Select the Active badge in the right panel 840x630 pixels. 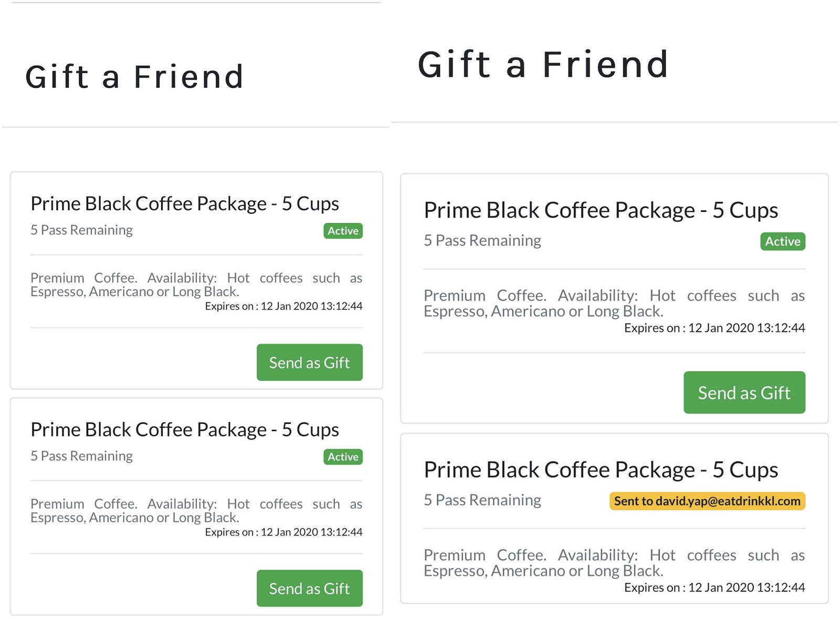point(782,241)
